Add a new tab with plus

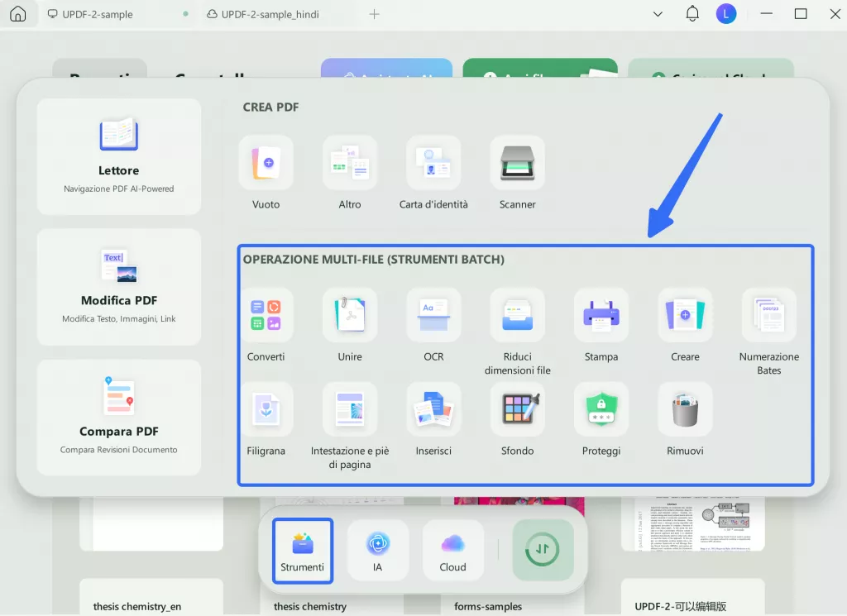375,15
